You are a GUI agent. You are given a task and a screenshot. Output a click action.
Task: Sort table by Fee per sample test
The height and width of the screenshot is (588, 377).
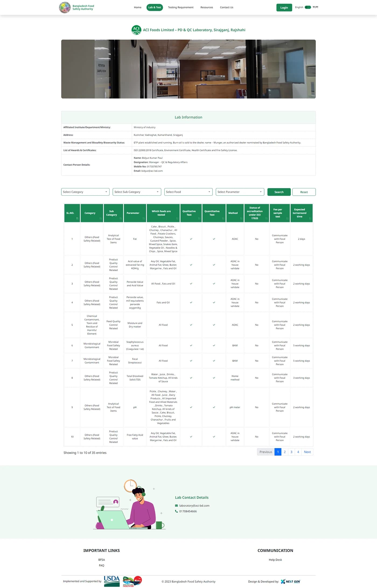[287, 218]
